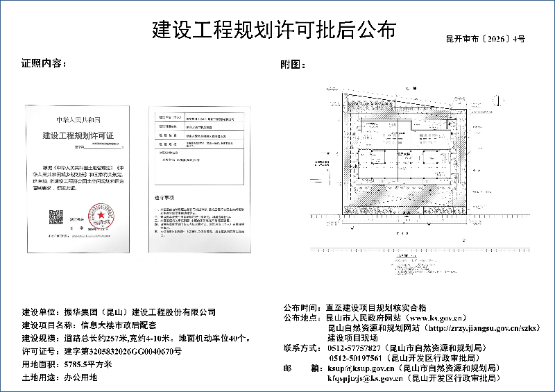This screenshot has width=555, height=392.
Task: Click the 附图 section heading
Action: (293, 64)
